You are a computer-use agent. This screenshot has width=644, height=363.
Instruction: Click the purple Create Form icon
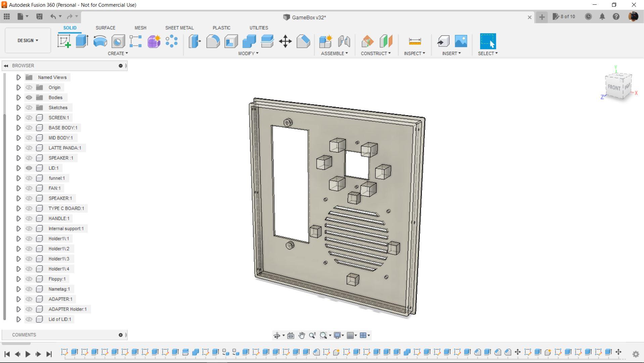coord(154,41)
